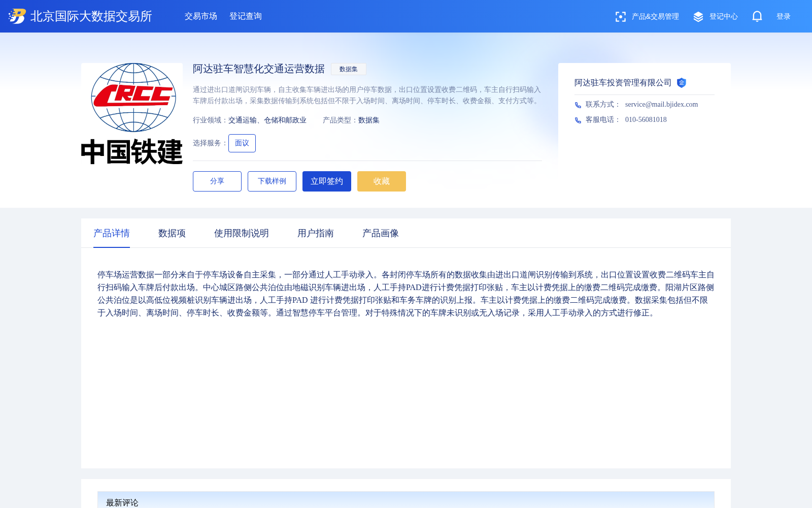Click phone icon beside 客服电话
Image resolution: width=812 pixels, height=508 pixels.
(578, 120)
